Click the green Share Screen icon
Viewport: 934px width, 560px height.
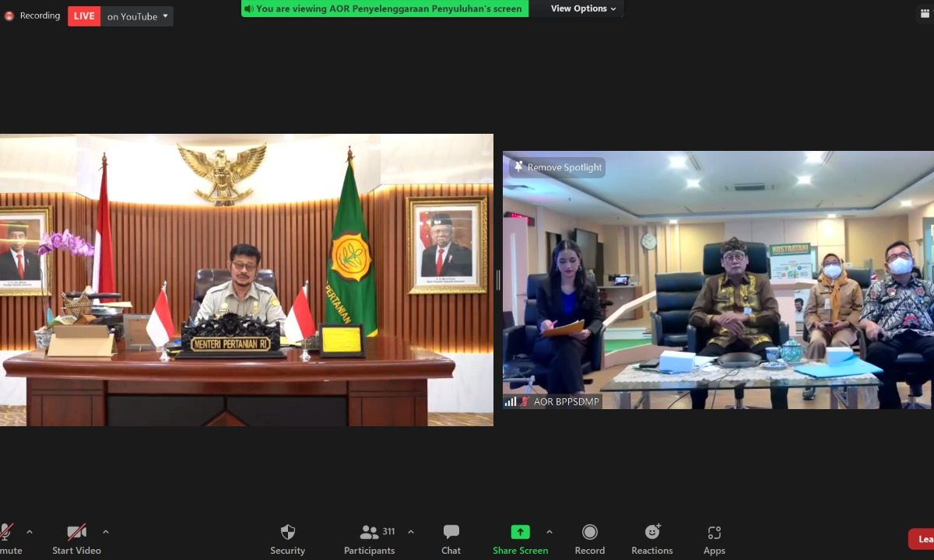click(520, 532)
